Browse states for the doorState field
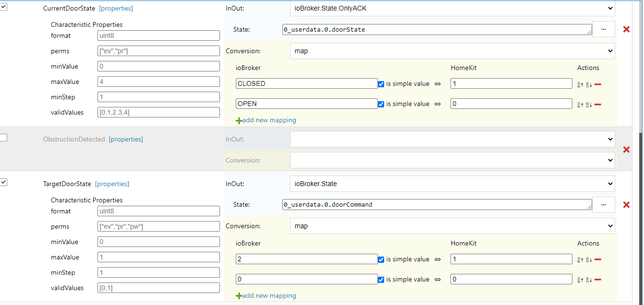Image resolution: width=644 pixels, height=305 pixels. (604, 29)
